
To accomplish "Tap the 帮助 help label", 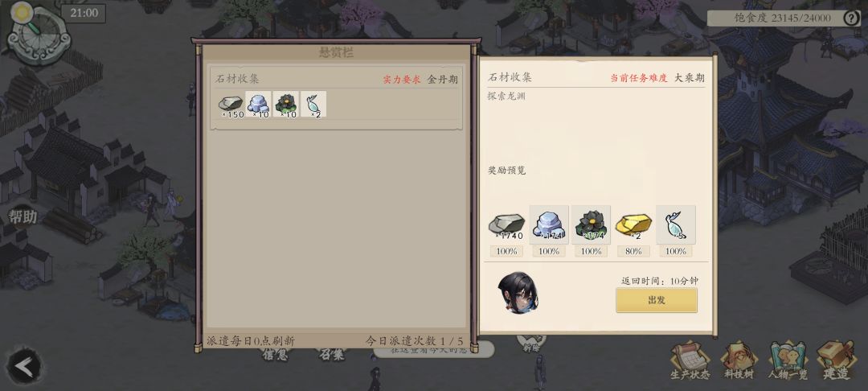I will [23, 216].
